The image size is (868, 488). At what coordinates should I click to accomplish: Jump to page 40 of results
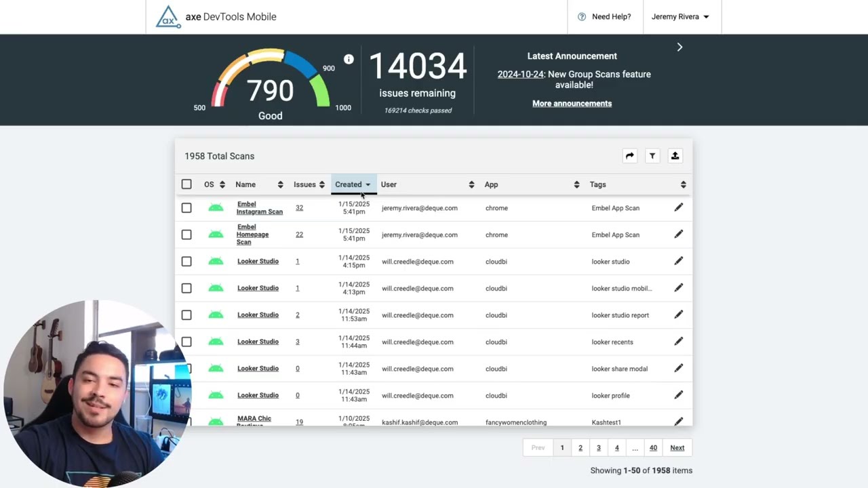point(653,447)
